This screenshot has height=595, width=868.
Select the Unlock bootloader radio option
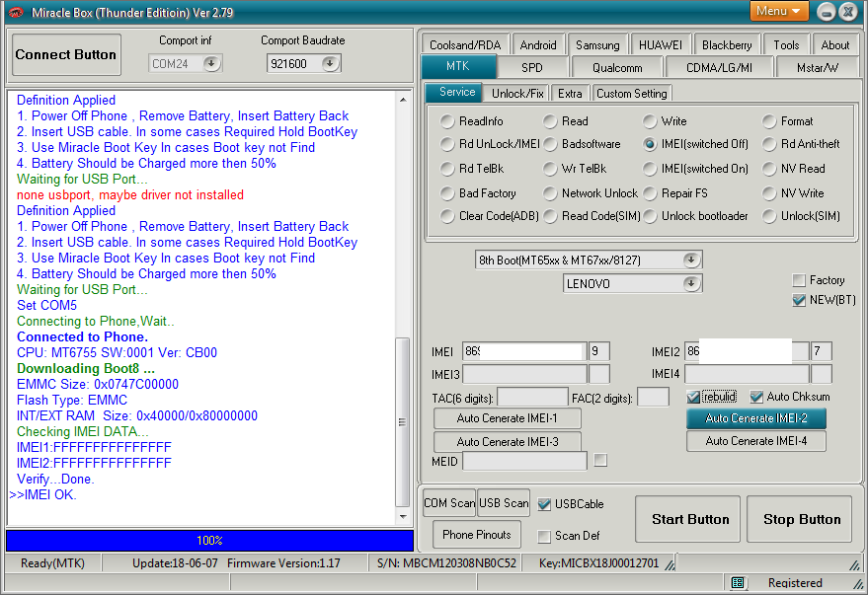tap(650, 216)
